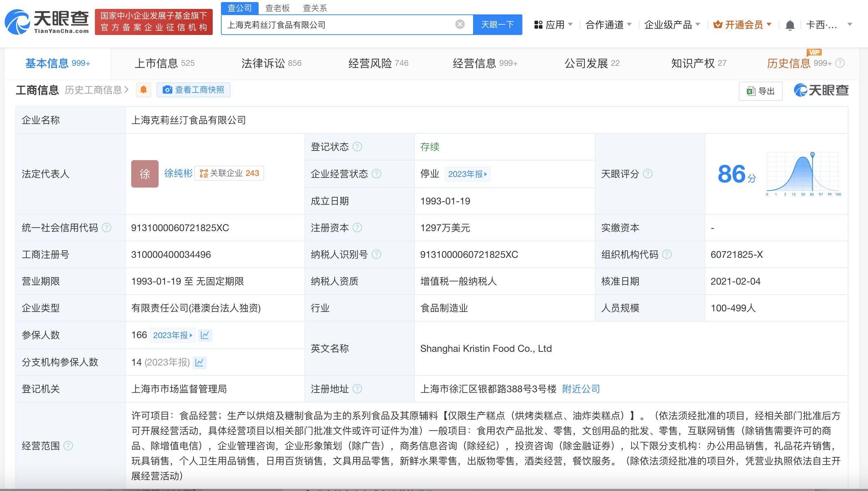Screen dimensions: 868x491
Task: Click the help icon next to 注册资本
Action: pos(357,228)
